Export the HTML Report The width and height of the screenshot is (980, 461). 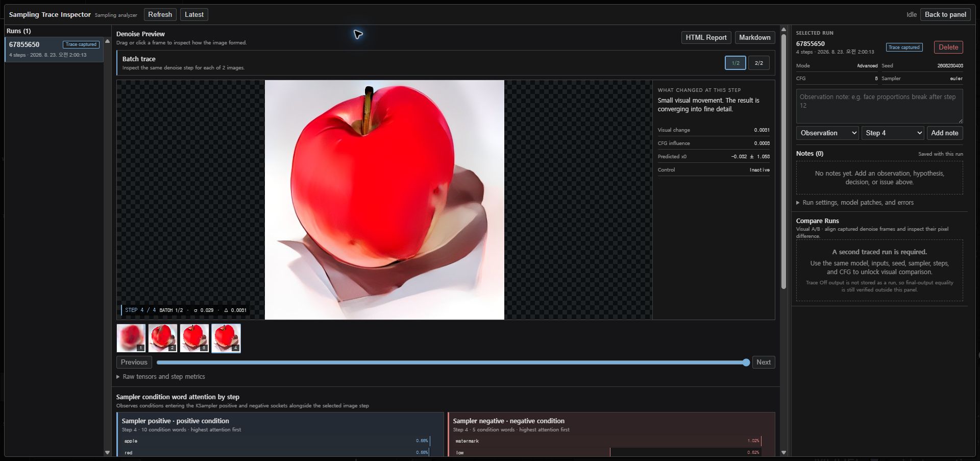click(706, 38)
